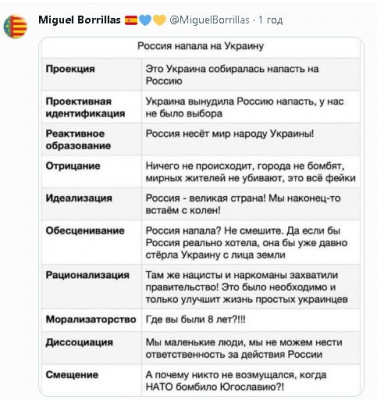Click the text 'Россия несёт мир народу Украины!'
Image resolution: width=377 pixels, height=400 pixels.
230,133
